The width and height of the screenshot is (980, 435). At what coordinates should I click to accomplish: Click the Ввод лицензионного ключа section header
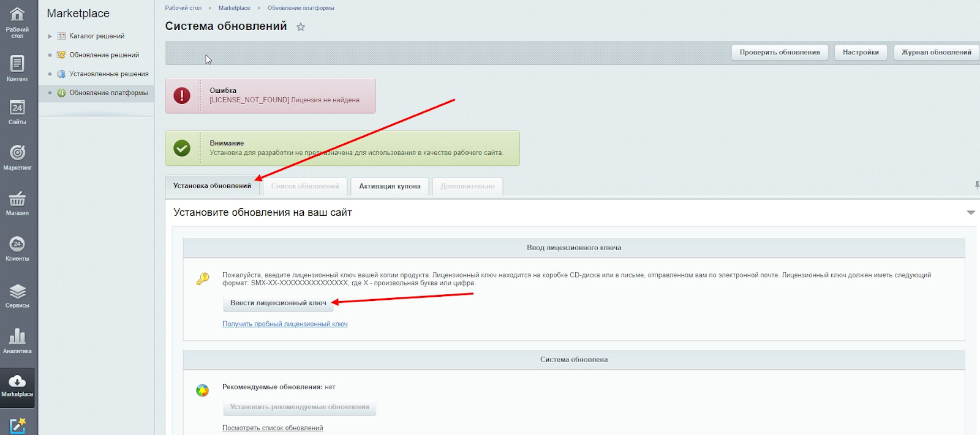pyautogui.click(x=574, y=248)
